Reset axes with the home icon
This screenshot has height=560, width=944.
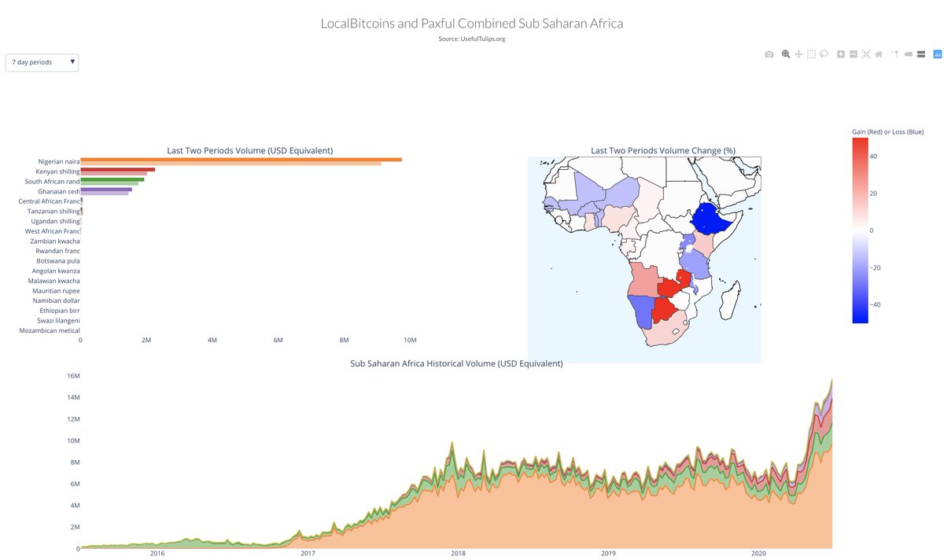879,53
